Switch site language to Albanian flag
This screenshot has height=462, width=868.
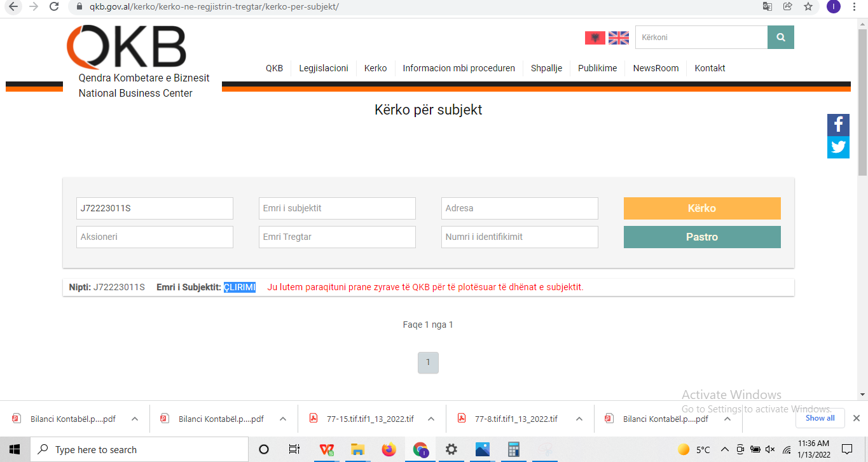click(595, 38)
